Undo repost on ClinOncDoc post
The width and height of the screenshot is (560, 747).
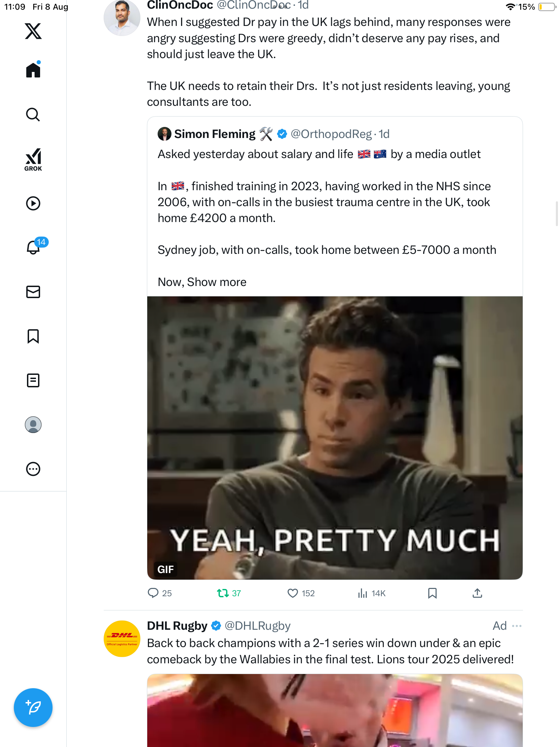click(x=223, y=593)
